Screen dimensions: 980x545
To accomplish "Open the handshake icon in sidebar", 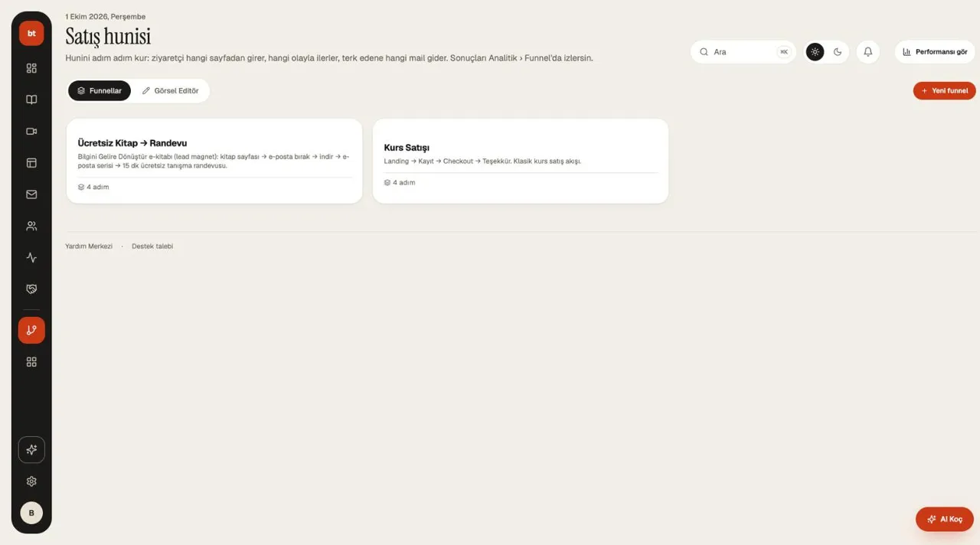I will [31, 289].
